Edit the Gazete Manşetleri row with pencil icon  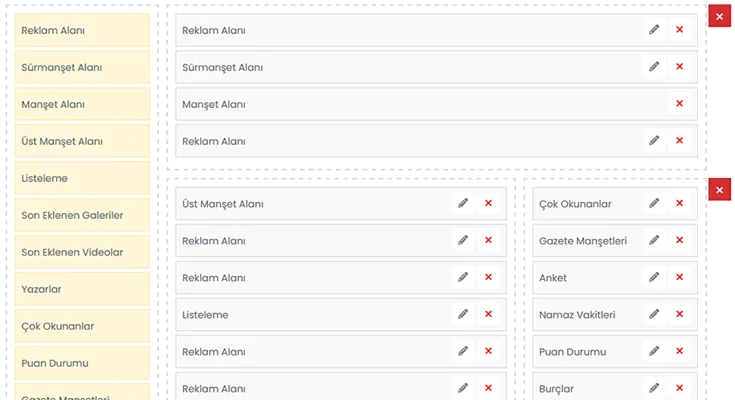[654, 240]
